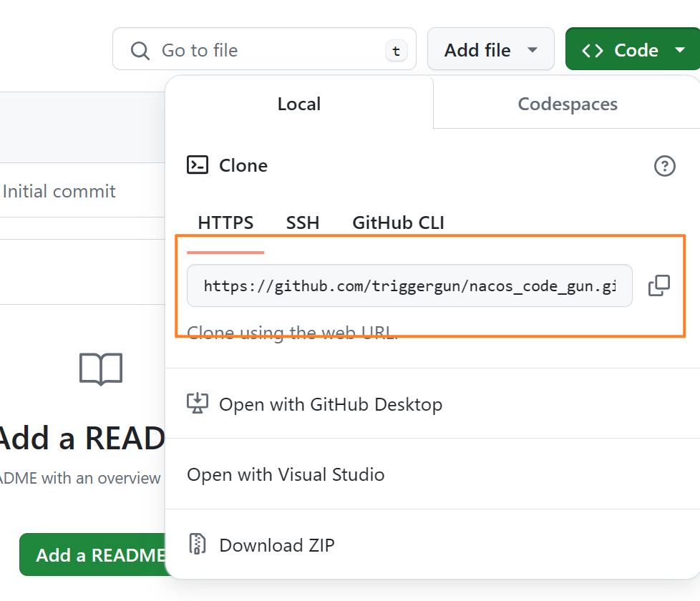Click the terminal icon beside Clone
700x601 pixels.
pyautogui.click(x=198, y=165)
